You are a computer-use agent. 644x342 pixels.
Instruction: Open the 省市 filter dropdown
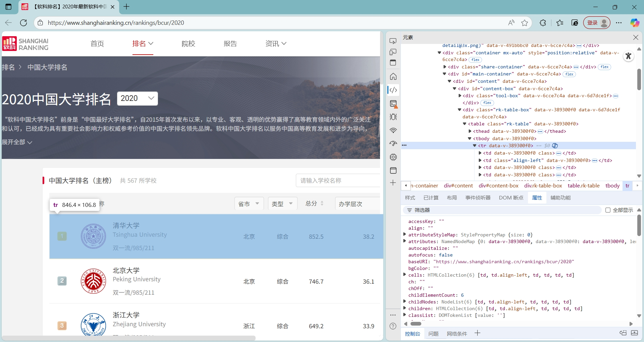249,204
